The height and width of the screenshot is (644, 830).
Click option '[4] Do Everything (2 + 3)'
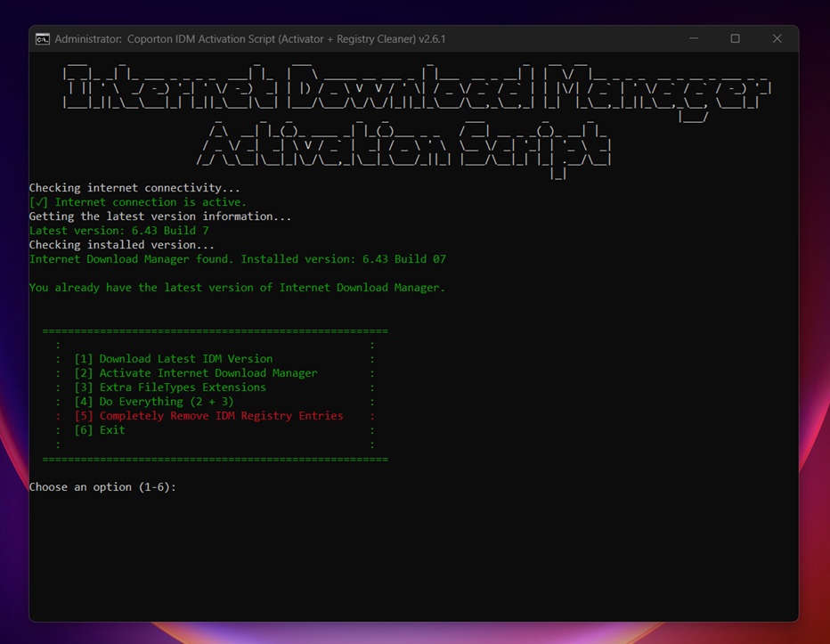(x=154, y=402)
